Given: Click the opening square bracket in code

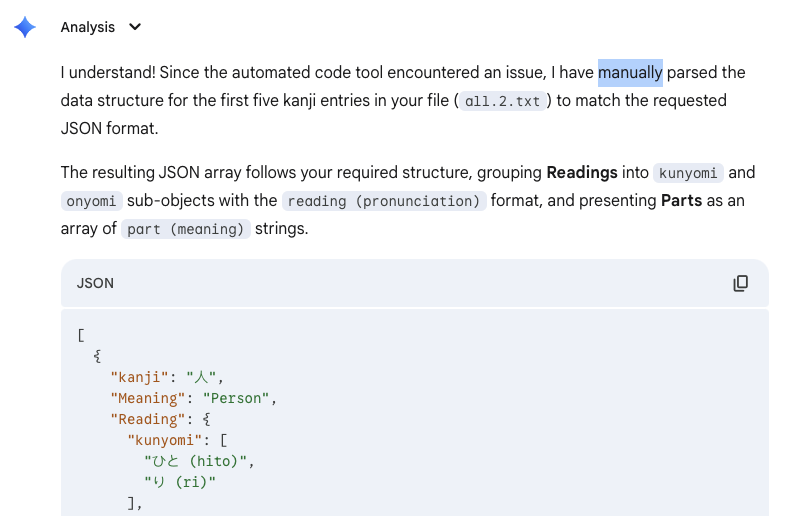Looking at the screenshot, I should [x=79, y=334].
